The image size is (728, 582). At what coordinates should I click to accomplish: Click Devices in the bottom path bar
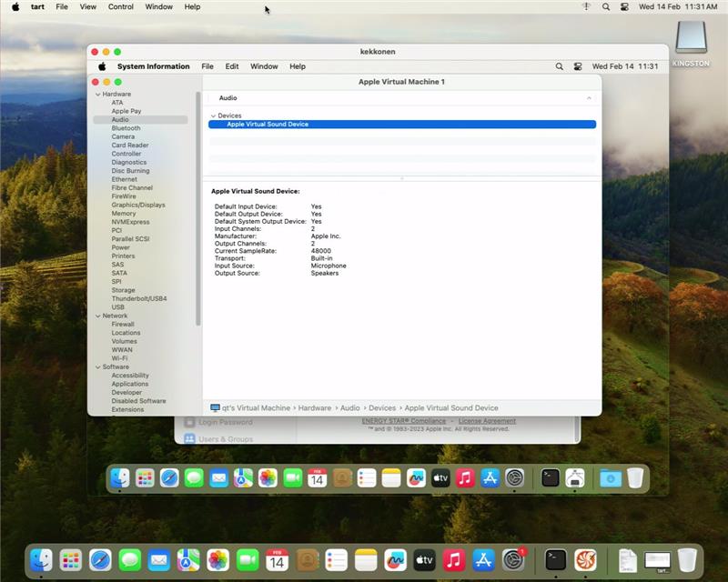click(382, 408)
